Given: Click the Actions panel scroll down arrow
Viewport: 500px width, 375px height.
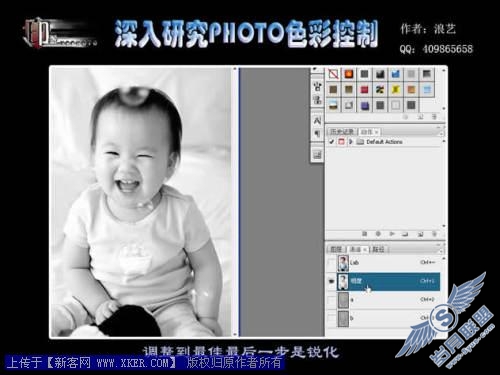Looking at the screenshot, I should [444, 227].
